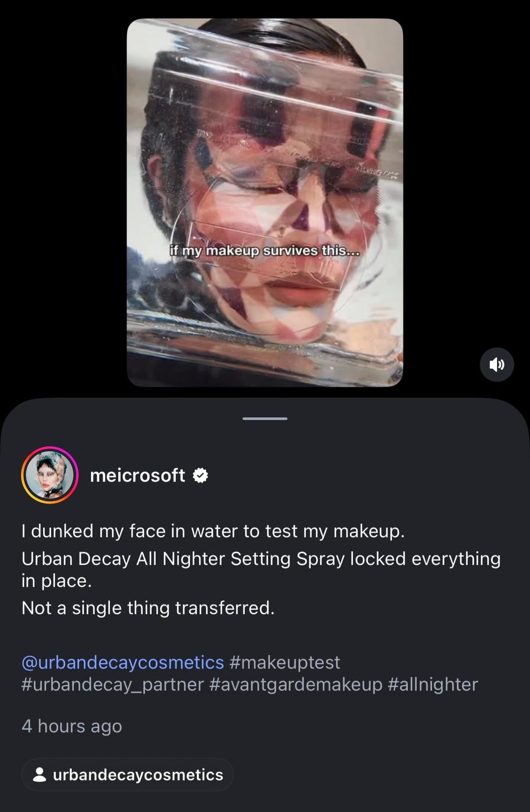Open the meicrosoft username link
530x812 pixels.
click(x=137, y=475)
